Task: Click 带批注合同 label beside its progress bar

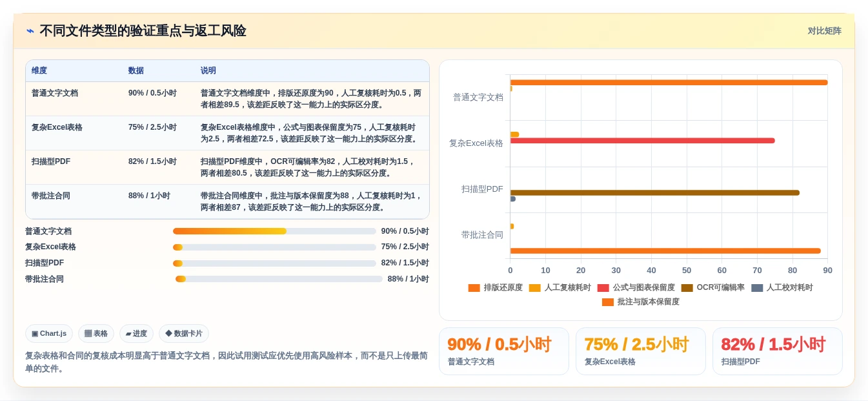Action: click(x=45, y=279)
